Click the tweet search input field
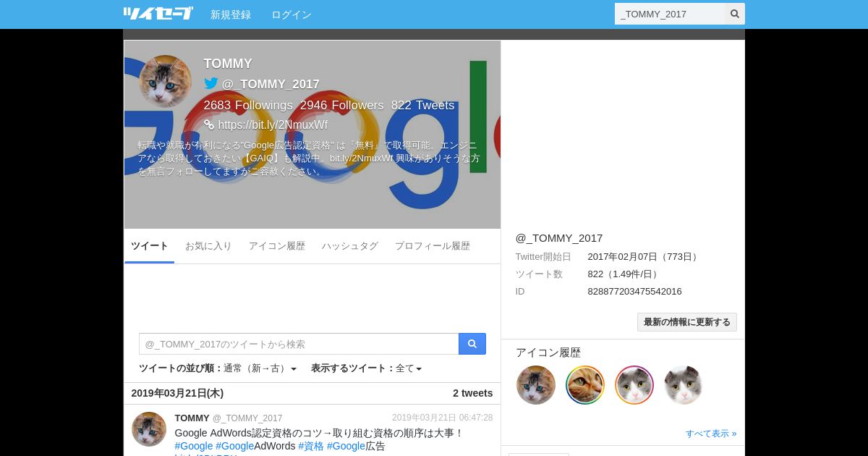868x456 pixels. click(299, 344)
